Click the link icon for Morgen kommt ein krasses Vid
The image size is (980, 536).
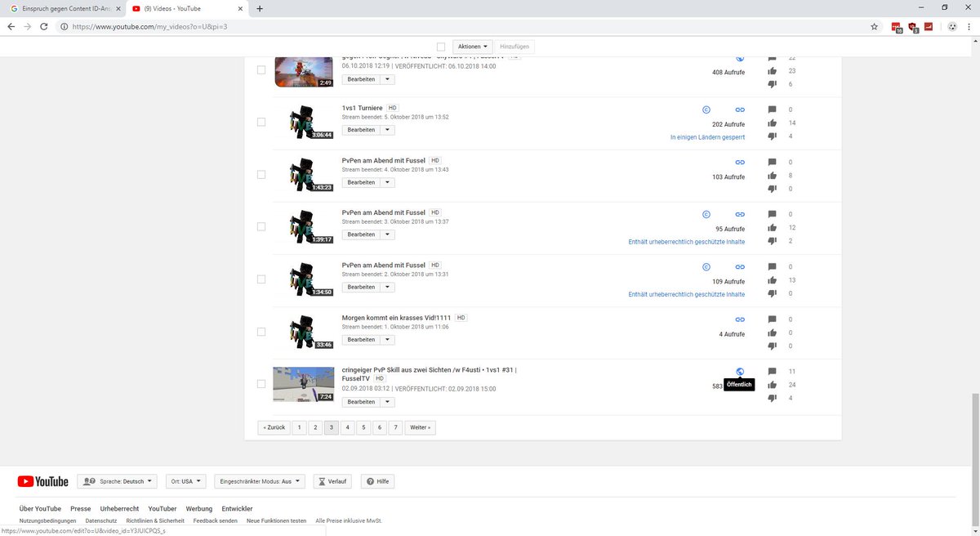pos(740,319)
